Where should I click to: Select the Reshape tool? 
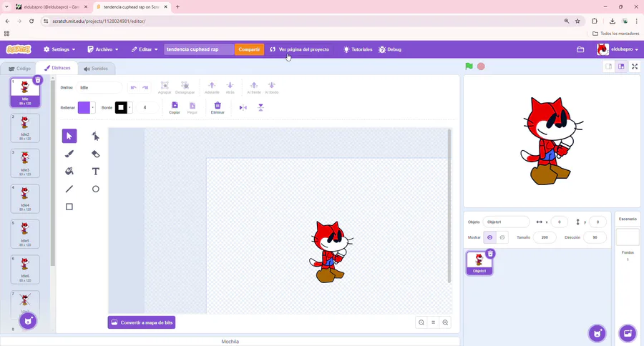point(95,136)
